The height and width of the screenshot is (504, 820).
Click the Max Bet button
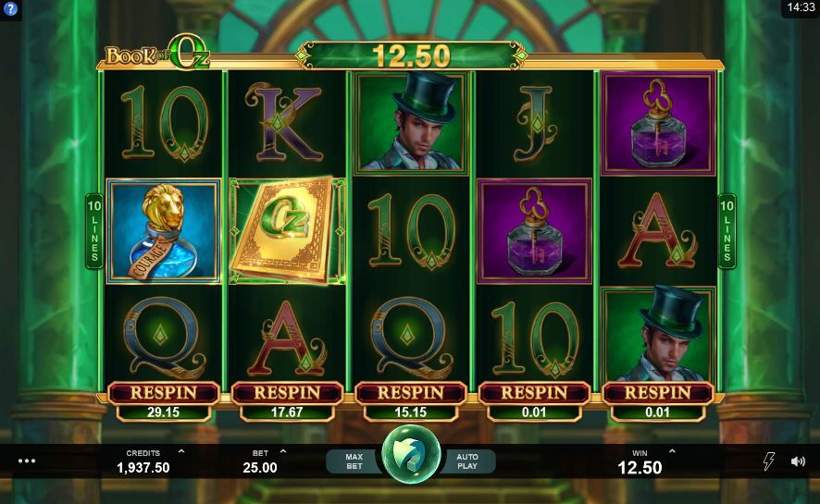point(354,461)
